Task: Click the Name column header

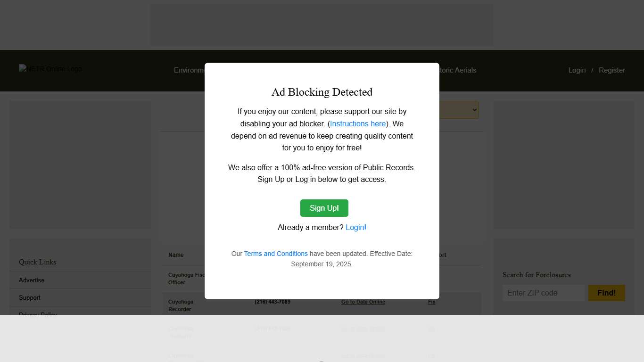Action: tap(176, 255)
